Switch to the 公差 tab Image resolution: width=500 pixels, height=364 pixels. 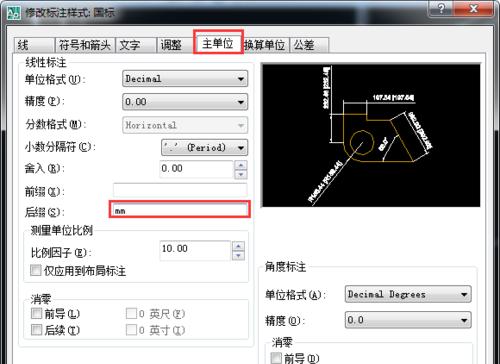[309, 45]
